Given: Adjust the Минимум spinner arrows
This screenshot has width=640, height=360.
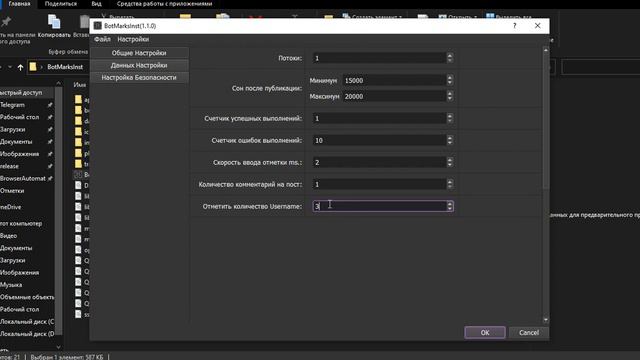Looking at the screenshot, I should pos(449,80).
